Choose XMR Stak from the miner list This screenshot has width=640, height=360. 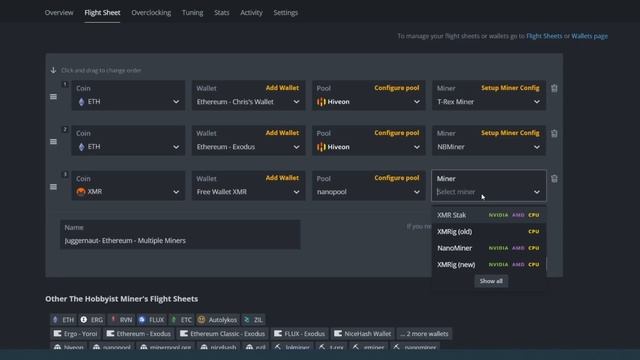489,215
